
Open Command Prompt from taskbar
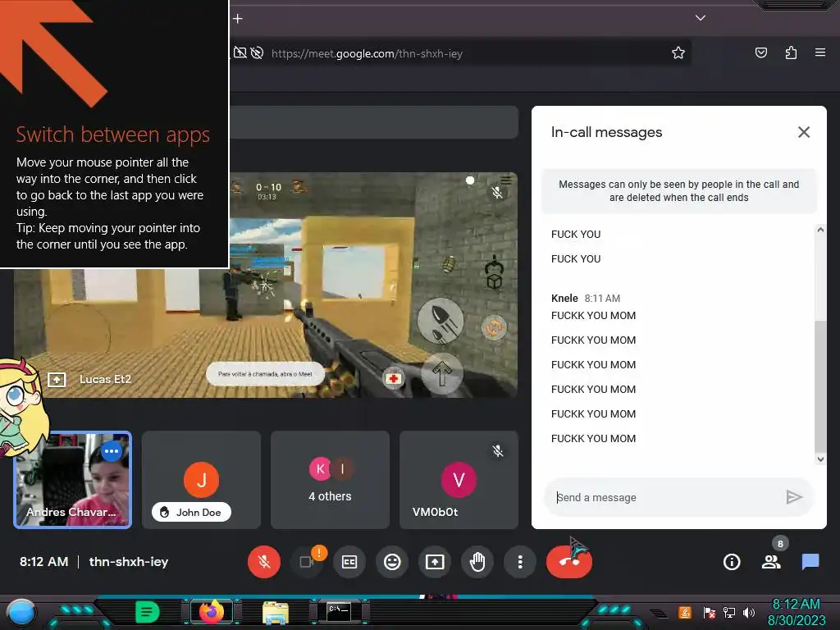click(x=339, y=612)
